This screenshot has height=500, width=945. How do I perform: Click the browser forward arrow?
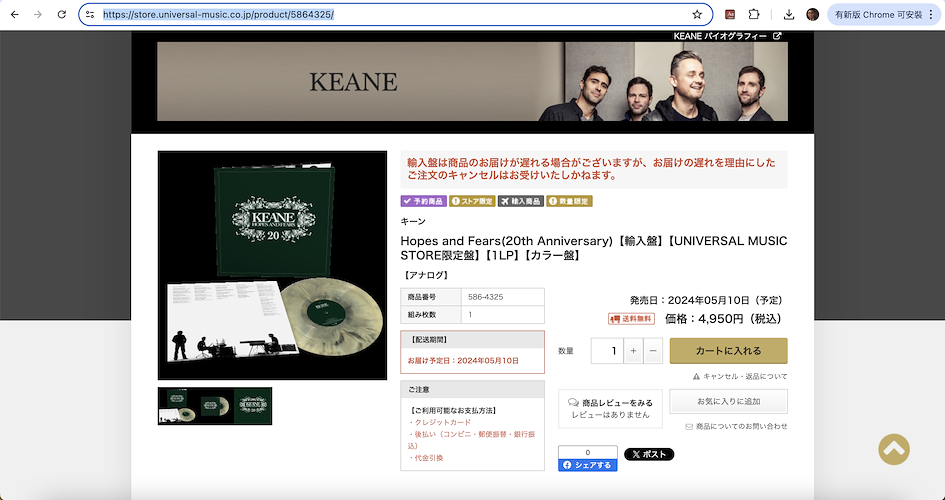pos(38,14)
